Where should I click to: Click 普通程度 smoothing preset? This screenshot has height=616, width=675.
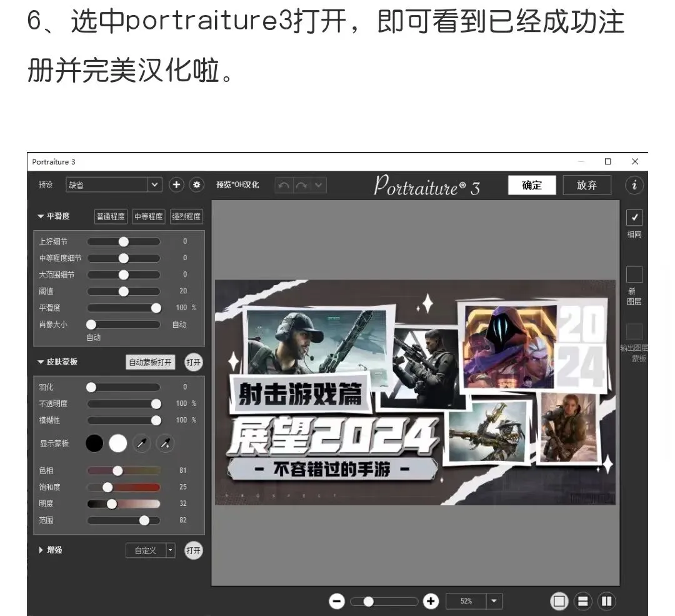click(111, 216)
